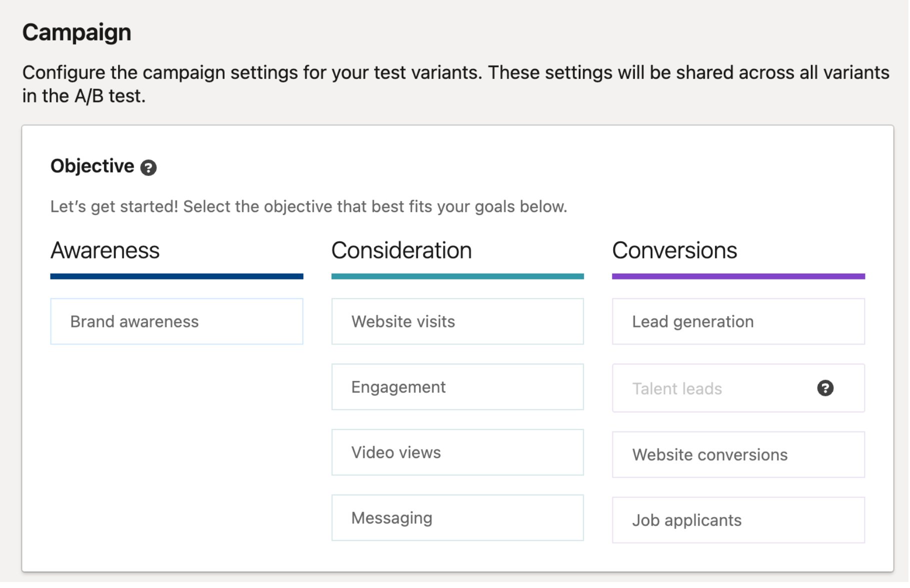Pick Video views under Consideration

coord(457,452)
